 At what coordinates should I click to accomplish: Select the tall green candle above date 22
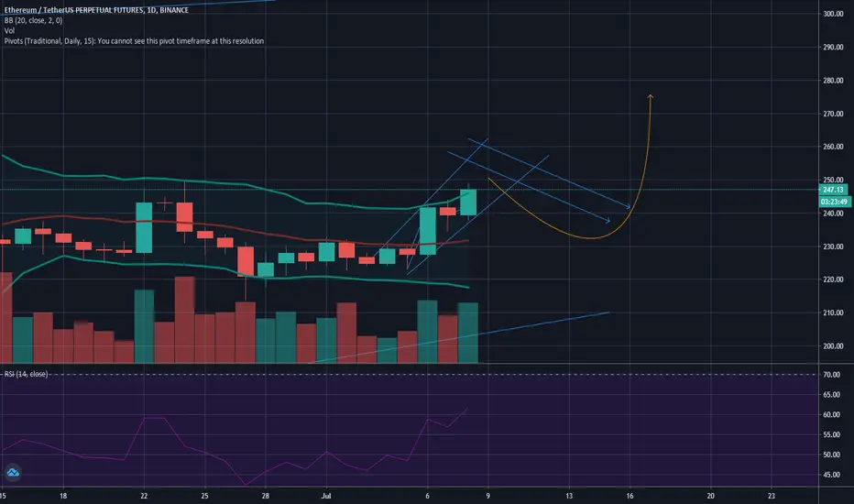[x=144, y=228]
